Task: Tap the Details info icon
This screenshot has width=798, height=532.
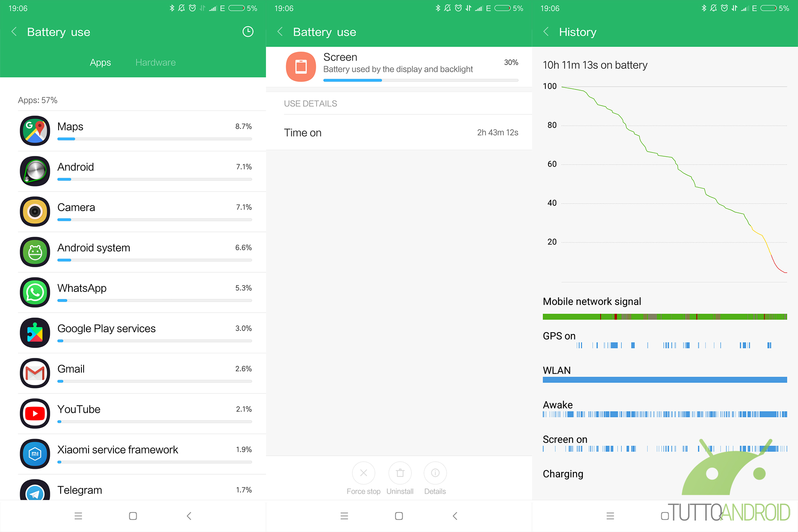Action: (435, 473)
